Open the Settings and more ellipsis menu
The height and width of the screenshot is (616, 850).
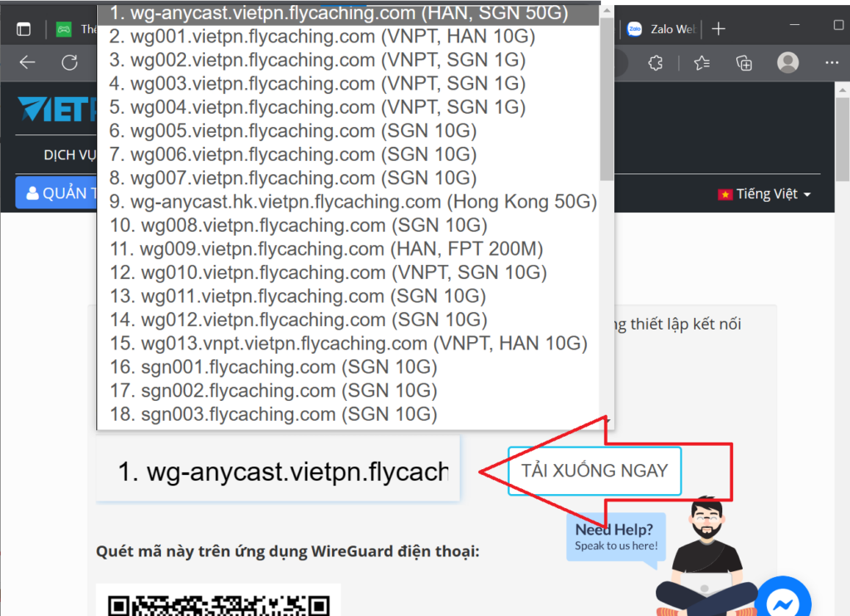(832, 63)
